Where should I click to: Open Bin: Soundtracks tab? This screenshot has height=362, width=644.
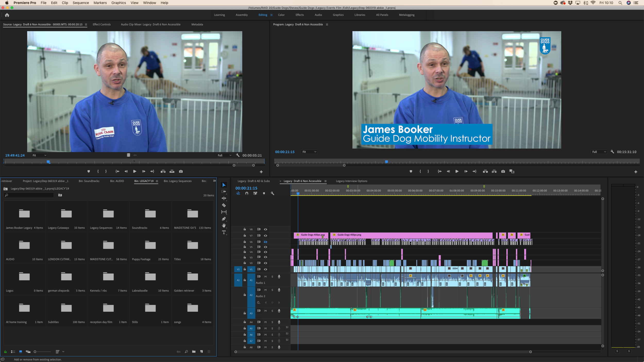coord(89,181)
